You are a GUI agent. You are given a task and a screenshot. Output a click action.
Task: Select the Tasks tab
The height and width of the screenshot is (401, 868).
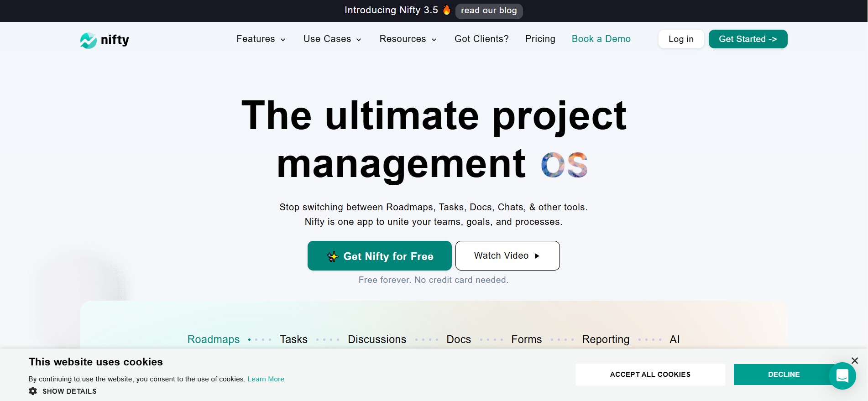coord(294,339)
